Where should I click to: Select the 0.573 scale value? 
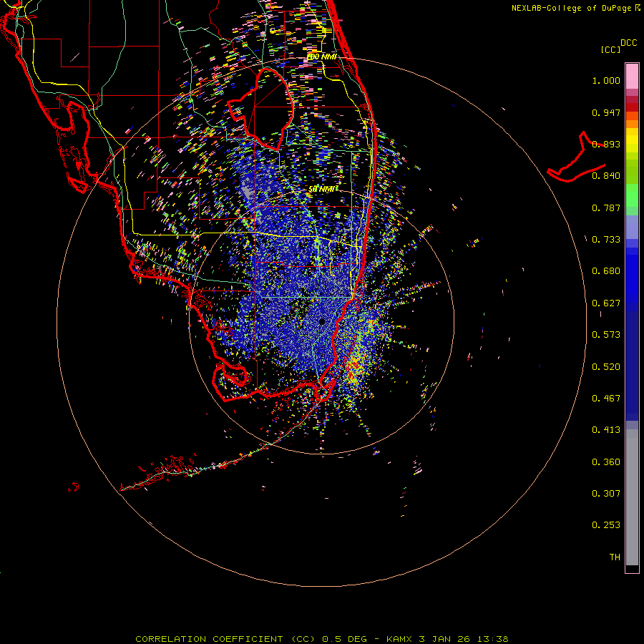coord(606,335)
